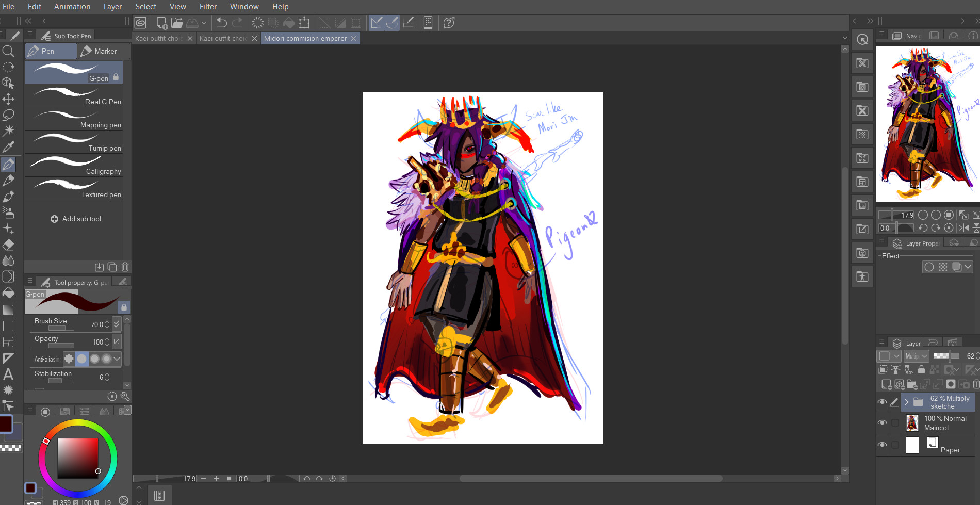The image size is (980, 505).
Task: Click the new layer folder icon
Action: point(912,384)
